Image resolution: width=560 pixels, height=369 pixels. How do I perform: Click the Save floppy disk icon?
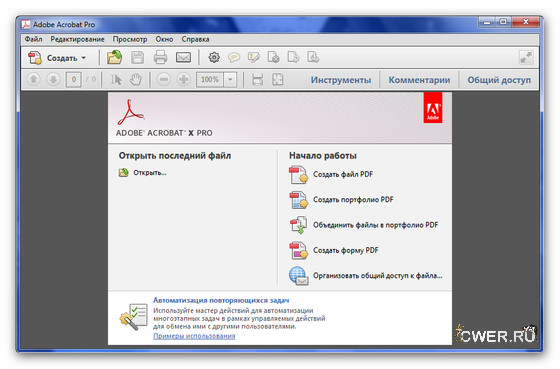click(x=138, y=58)
